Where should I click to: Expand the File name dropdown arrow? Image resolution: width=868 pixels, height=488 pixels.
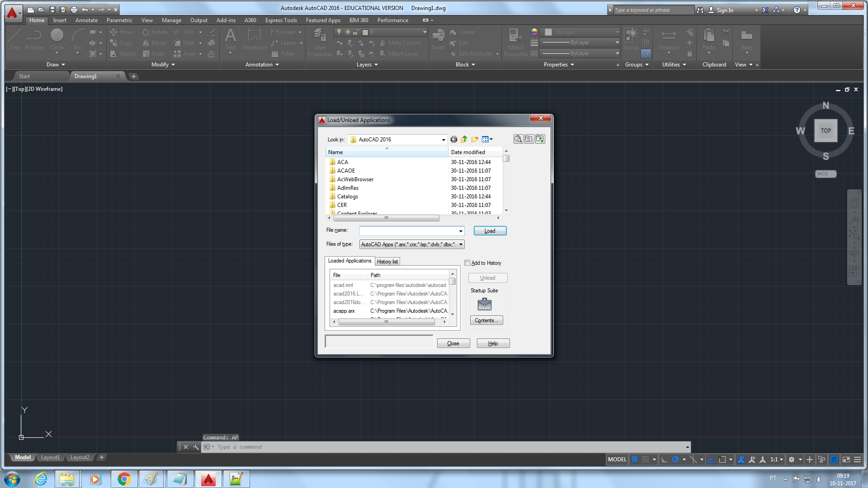click(461, 231)
